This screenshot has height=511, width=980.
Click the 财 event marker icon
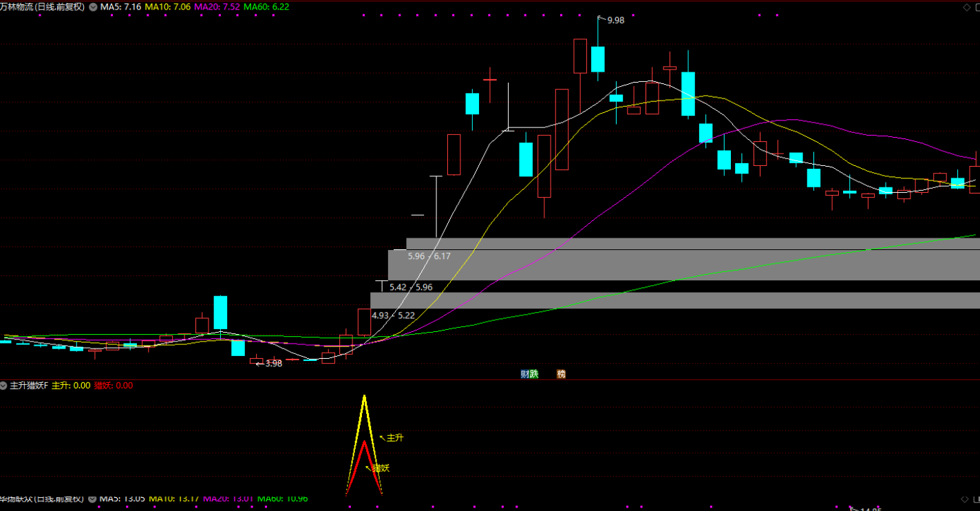(x=525, y=374)
